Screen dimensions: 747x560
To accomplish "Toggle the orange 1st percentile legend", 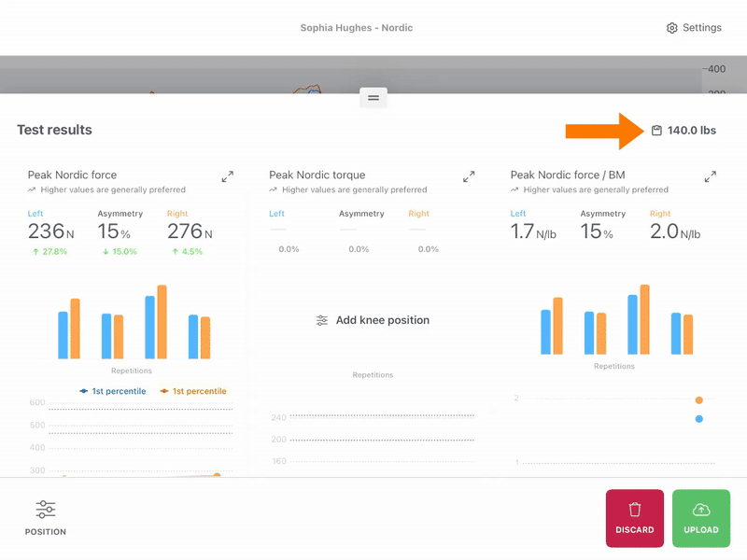I will click(x=193, y=391).
